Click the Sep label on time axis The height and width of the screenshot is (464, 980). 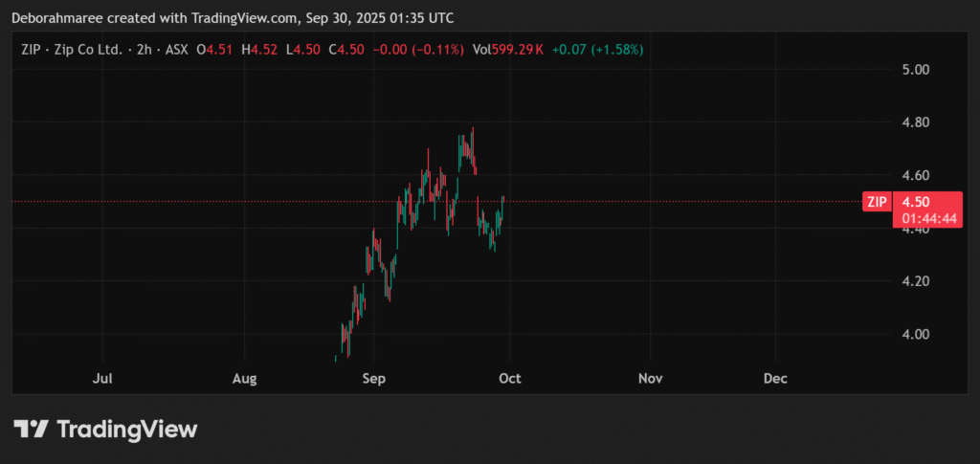pyautogui.click(x=373, y=379)
